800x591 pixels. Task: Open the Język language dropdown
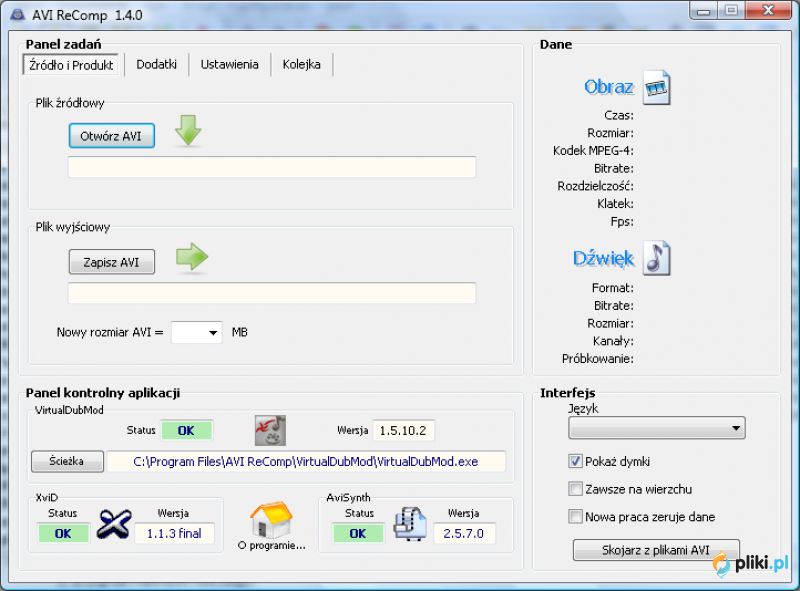pyautogui.click(x=657, y=428)
